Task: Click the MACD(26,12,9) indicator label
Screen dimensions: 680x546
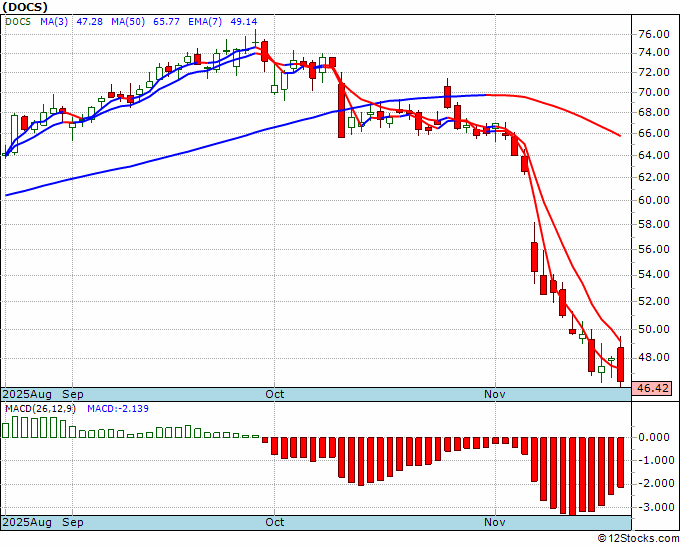Action: point(40,409)
